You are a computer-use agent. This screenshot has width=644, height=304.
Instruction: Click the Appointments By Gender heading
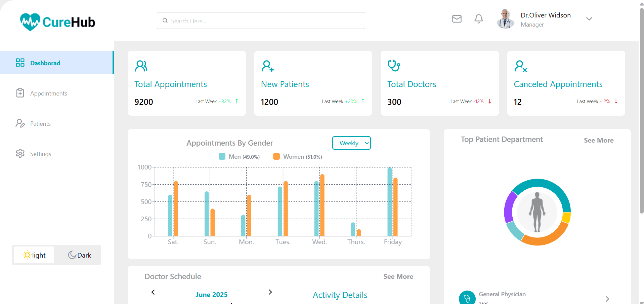pyautogui.click(x=229, y=143)
